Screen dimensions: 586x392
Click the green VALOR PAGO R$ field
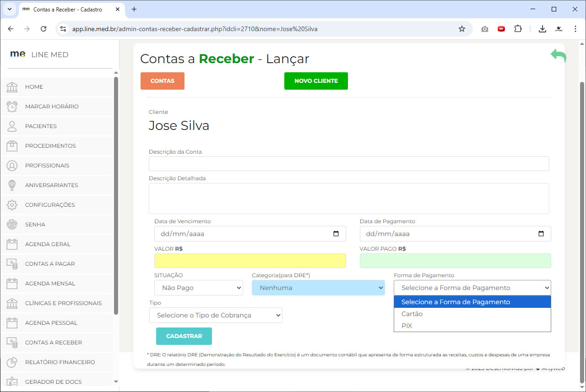click(x=456, y=261)
